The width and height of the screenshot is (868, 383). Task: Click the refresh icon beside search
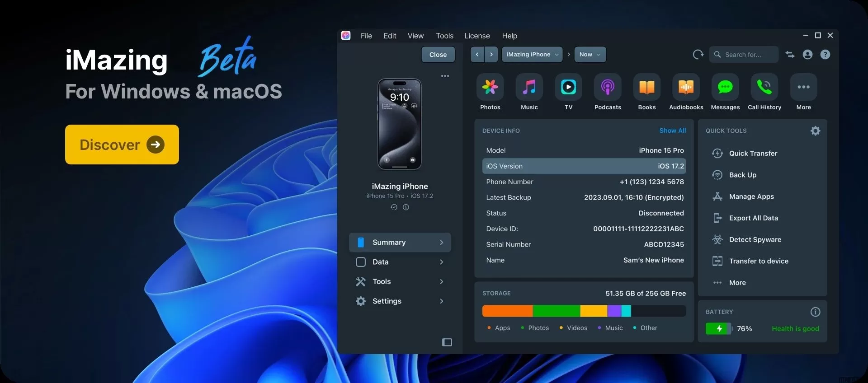[698, 55]
